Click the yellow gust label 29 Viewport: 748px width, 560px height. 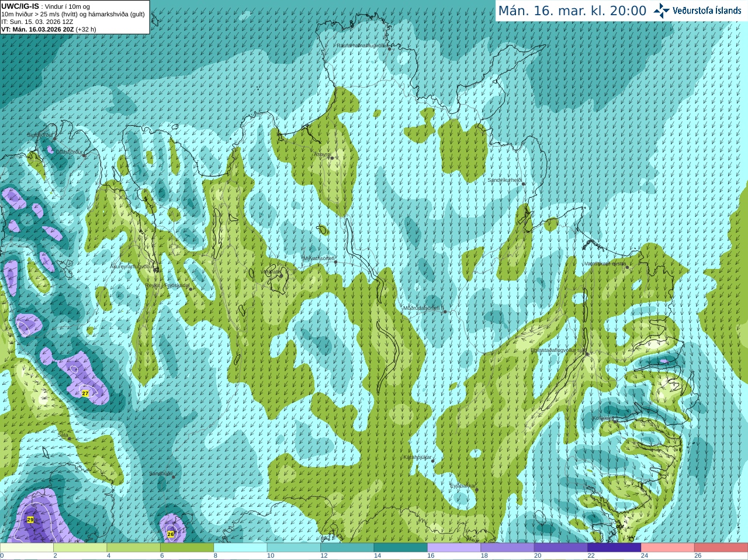pos(30,520)
